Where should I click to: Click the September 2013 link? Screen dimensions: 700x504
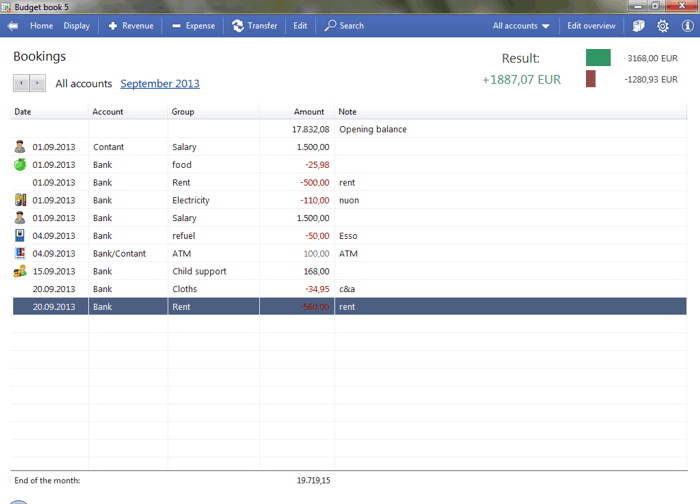coord(159,84)
